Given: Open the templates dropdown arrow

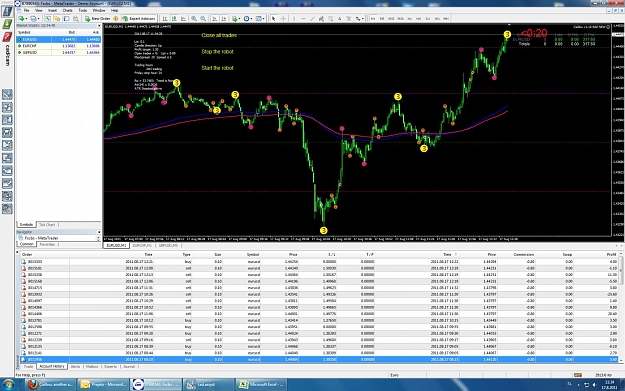Looking at the screenshot, I should [x=263, y=19].
